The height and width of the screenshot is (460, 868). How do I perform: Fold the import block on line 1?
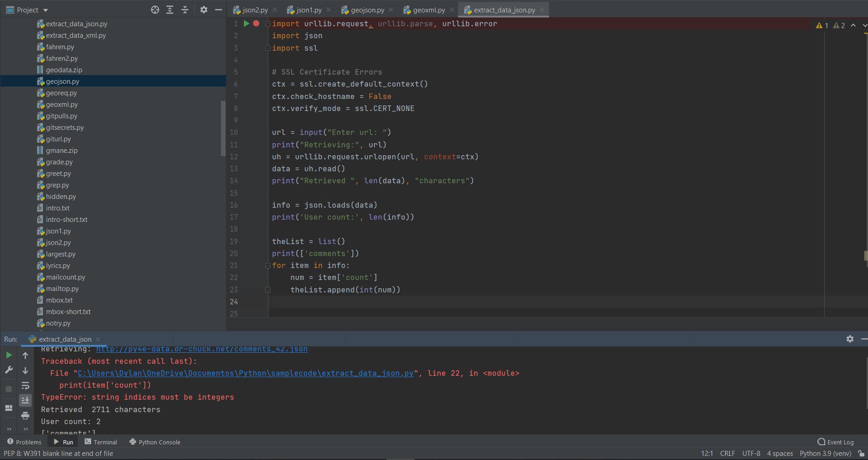click(x=267, y=24)
